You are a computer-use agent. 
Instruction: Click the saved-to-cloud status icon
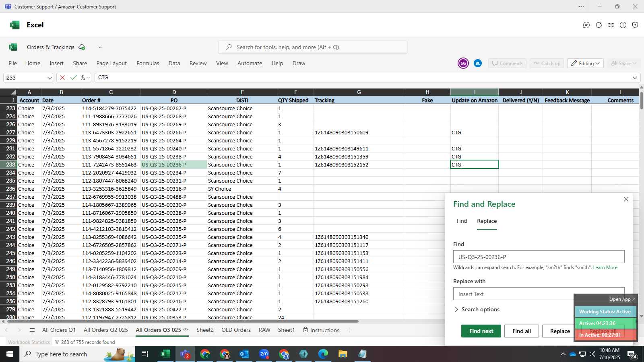pyautogui.click(x=82, y=47)
